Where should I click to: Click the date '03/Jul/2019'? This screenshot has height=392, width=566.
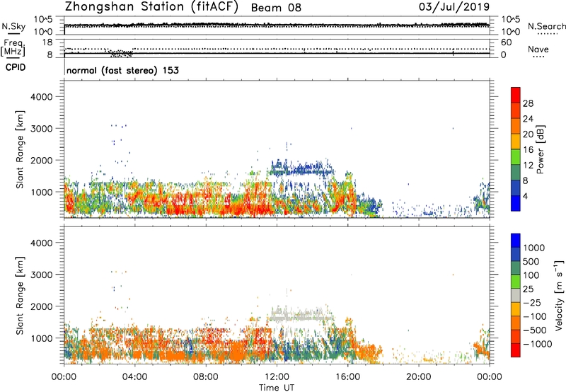coord(454,7)
